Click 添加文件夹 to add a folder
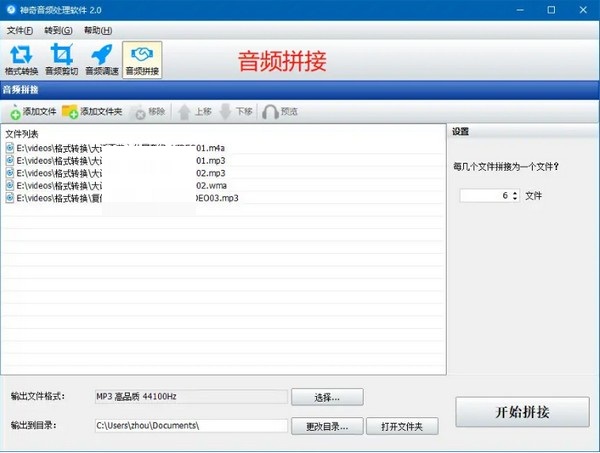The height and width of the screenshot is (453, 600). pyautogui.click(x=92, y=112)
